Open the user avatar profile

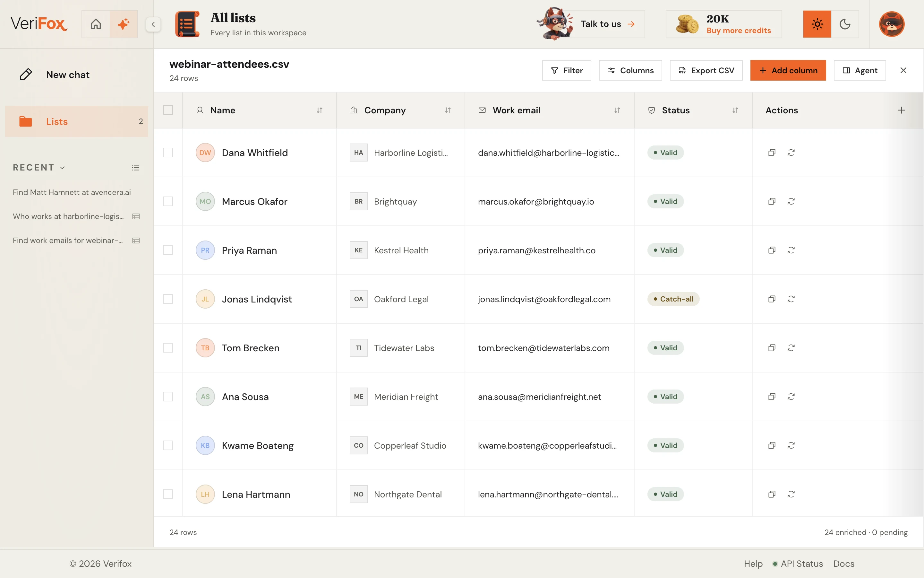point(892,24)
